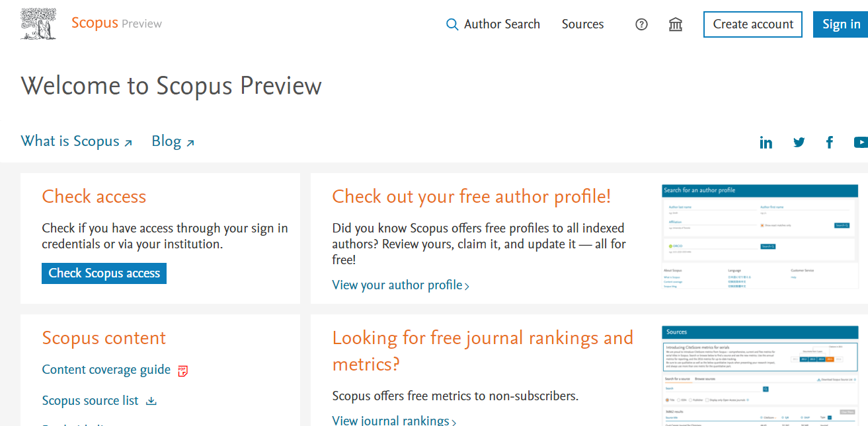Click the author profile search screenshot thumbnail
This screenshot has height=426, width=868.
point(759,237)
